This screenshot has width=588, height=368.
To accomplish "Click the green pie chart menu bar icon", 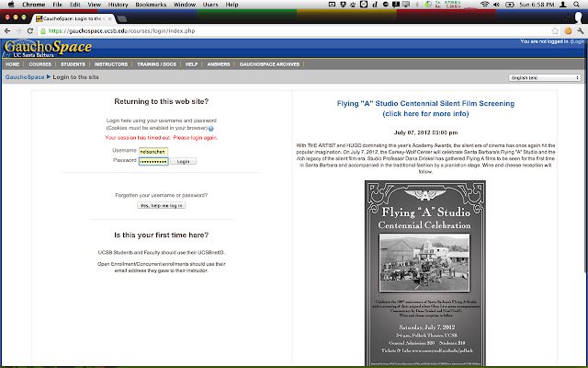I will point(428,5).
